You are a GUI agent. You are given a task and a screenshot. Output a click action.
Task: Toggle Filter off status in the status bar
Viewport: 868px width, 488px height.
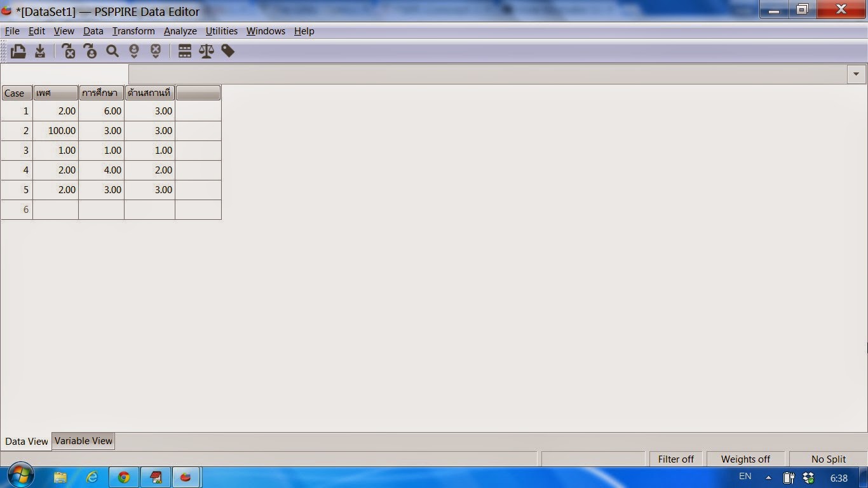675,458
